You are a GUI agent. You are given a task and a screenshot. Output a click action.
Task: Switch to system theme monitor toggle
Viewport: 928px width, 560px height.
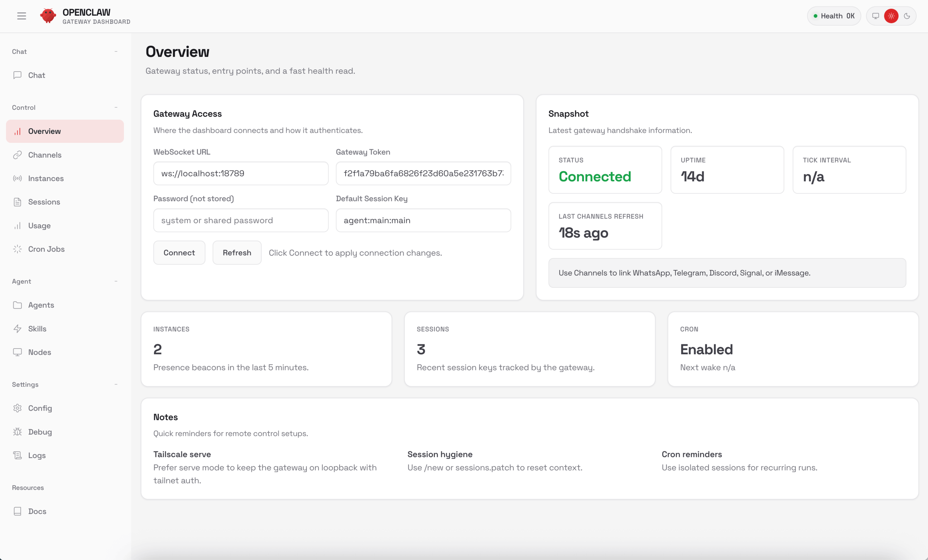pyautogui.click(x=876, y=16)
